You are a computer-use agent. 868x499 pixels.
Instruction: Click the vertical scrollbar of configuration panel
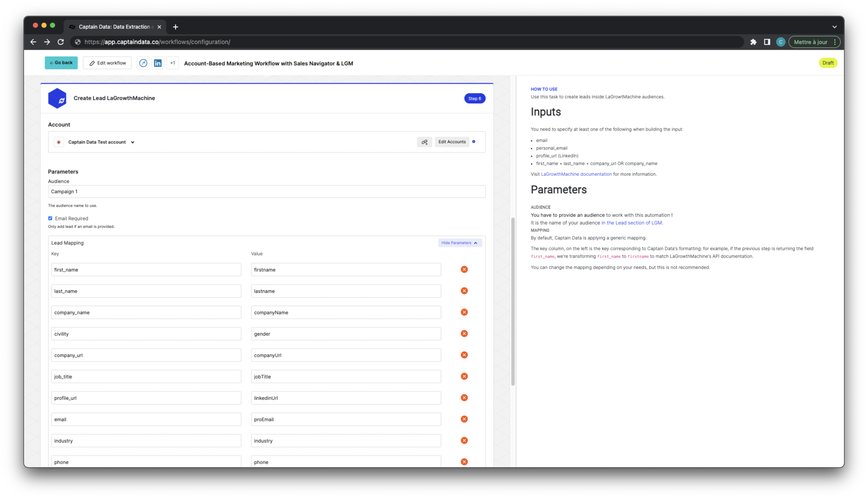pos(513,302)
